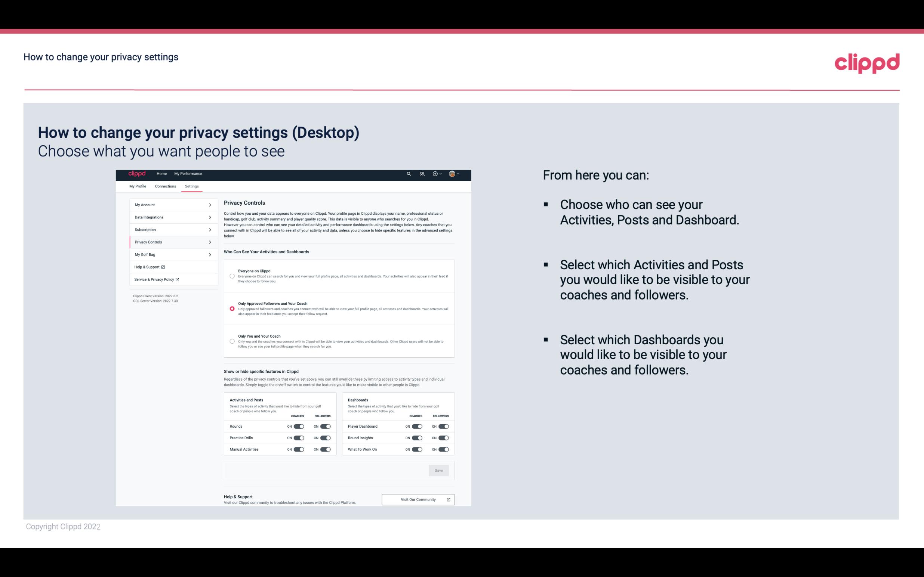This screenshot has width=924, height=577.
Task: Click the Visit Our Community button
Action: pyautogui.click(x=418, y=499)
